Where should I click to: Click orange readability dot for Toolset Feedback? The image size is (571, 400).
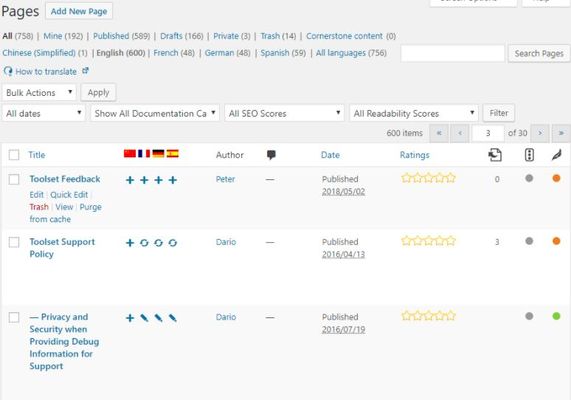(x=556, y=178)
